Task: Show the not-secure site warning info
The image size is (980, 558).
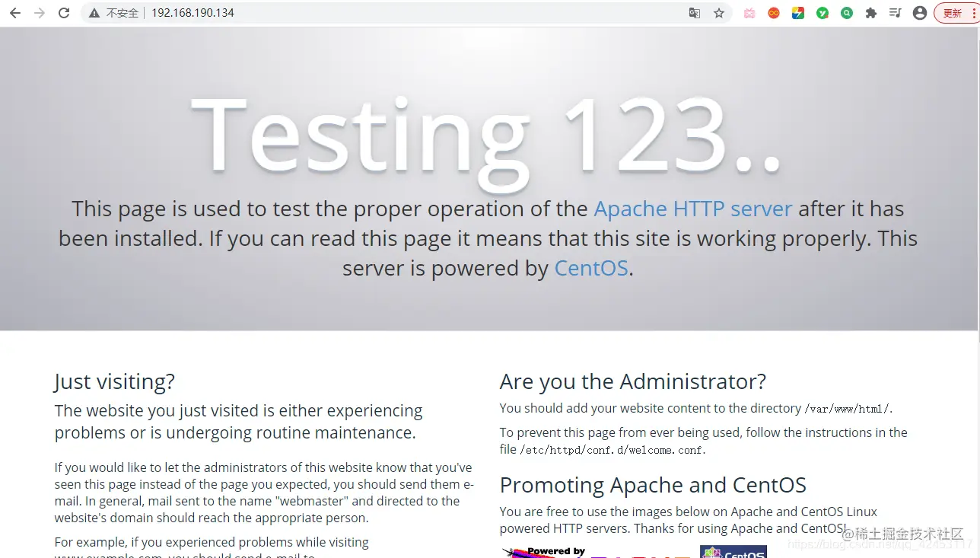Action: (94, 13)
